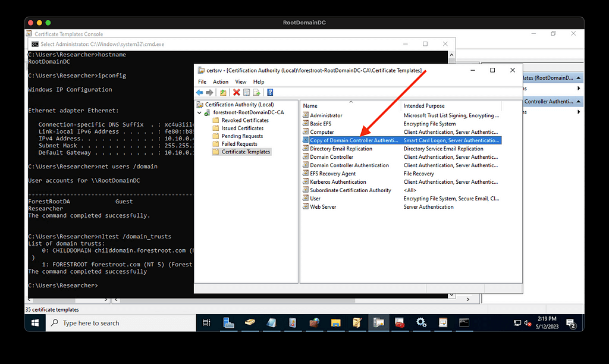Viewport: 609px width, 364px height.
Task: Open Help via the blue question mark icon
Action: [x=270, y=92]
